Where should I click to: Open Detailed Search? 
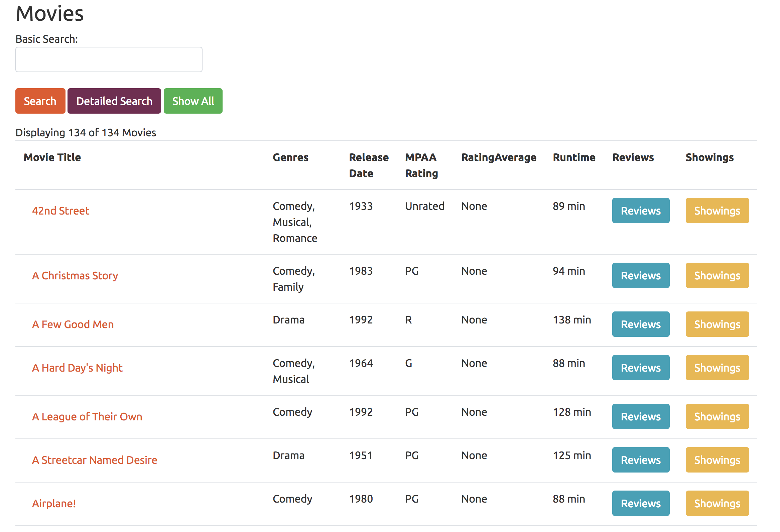click(114, 101)
